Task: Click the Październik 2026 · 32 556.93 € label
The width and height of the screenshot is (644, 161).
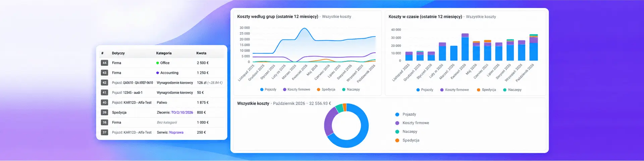Action: [x=302, y=103]
